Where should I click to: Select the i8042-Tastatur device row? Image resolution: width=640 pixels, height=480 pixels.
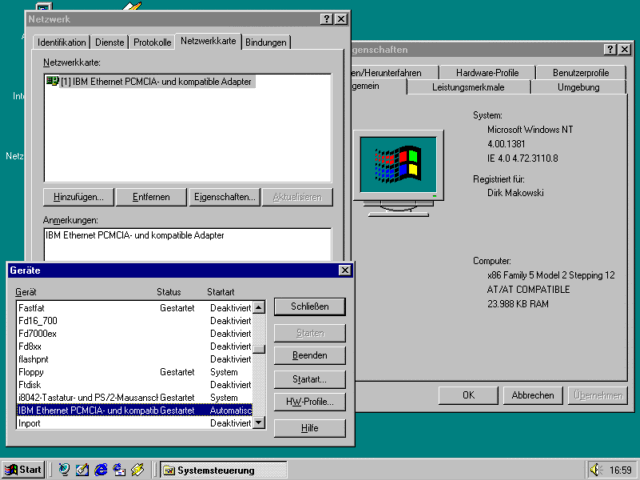(135, 398)
